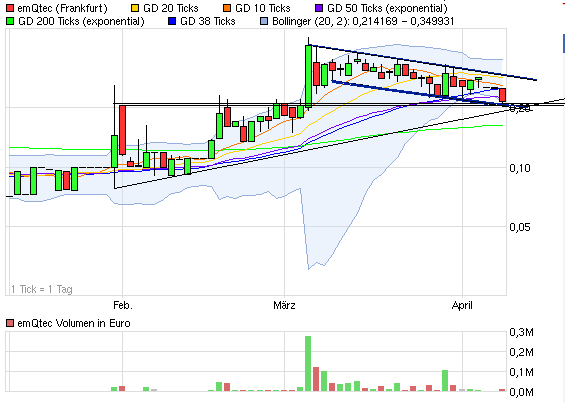Viewport: 565px width, 403px height.
Task: Select the GD 10 Ticks legend label
Action: [x=263, y=8]
